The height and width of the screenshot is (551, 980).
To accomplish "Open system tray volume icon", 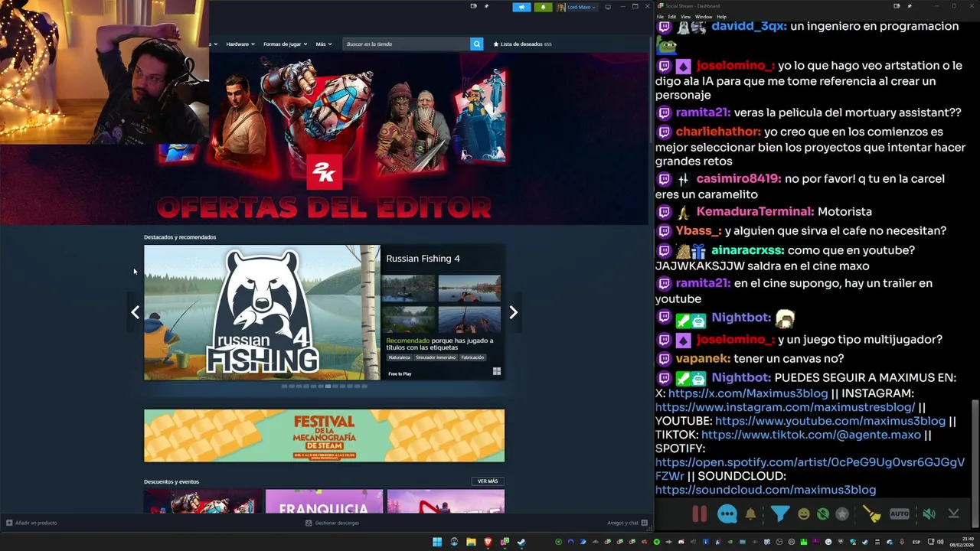I will click(x=940, y=542).
